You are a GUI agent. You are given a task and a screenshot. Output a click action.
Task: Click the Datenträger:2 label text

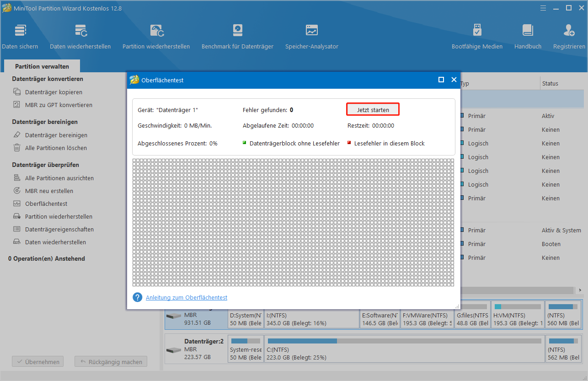tap(204, 341)
